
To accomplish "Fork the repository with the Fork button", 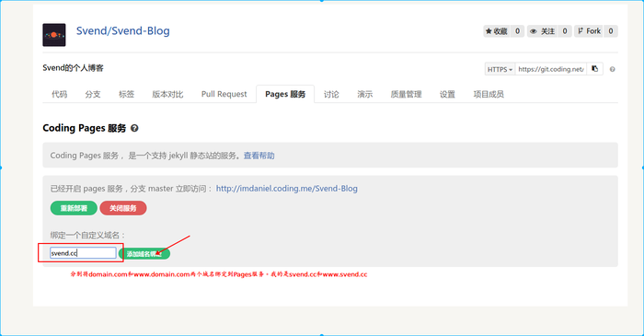I will tap(589, 31).
